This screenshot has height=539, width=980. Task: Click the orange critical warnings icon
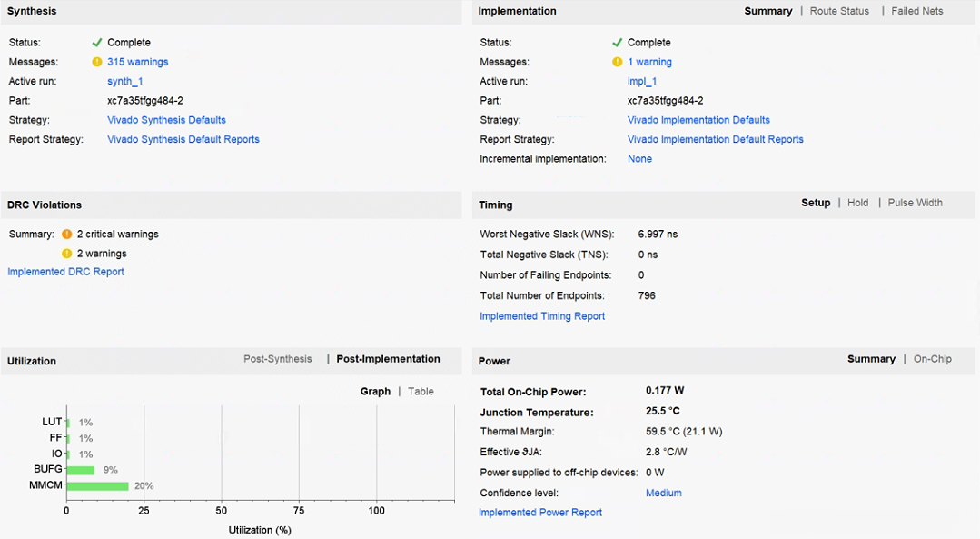coord(67,235)
